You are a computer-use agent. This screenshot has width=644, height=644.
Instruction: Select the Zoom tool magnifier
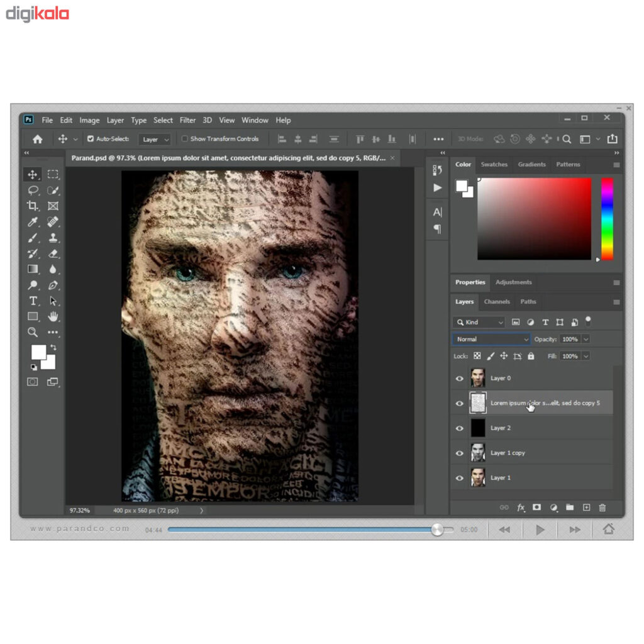33,332
